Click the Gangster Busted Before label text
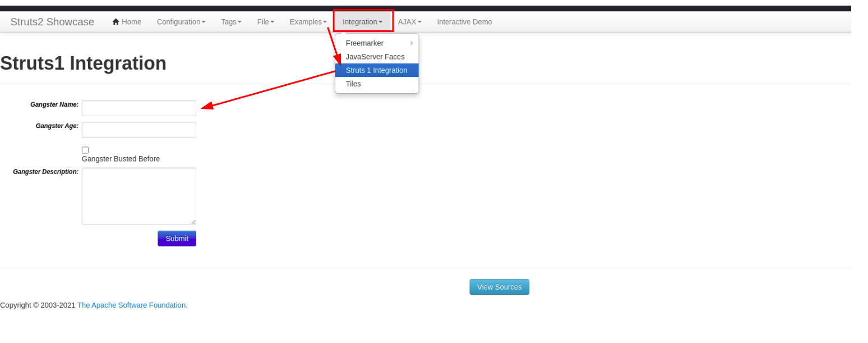 [x=121, y=159]
